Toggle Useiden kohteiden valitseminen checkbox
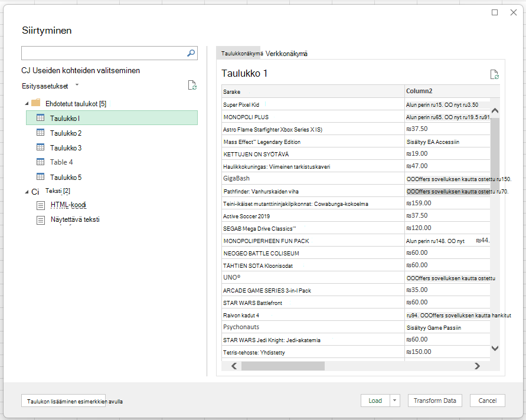526x420 pixels. pyautogui.click(x=25, y=70)
